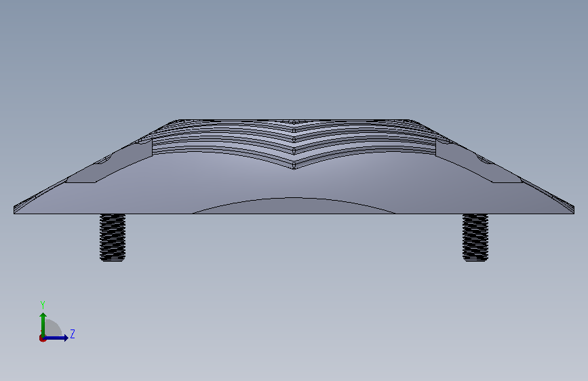Click the red origin of the triad
Viewport: 588px width, 381px height.
[42, 338]
